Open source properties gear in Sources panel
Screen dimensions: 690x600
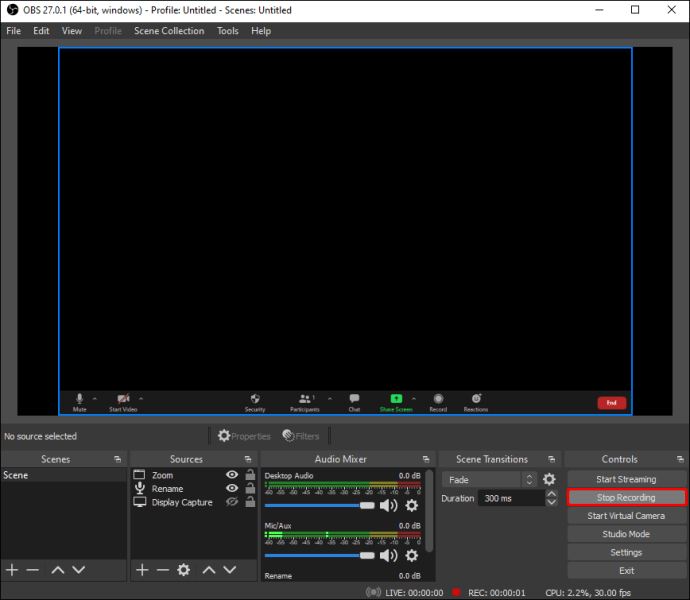184,570
